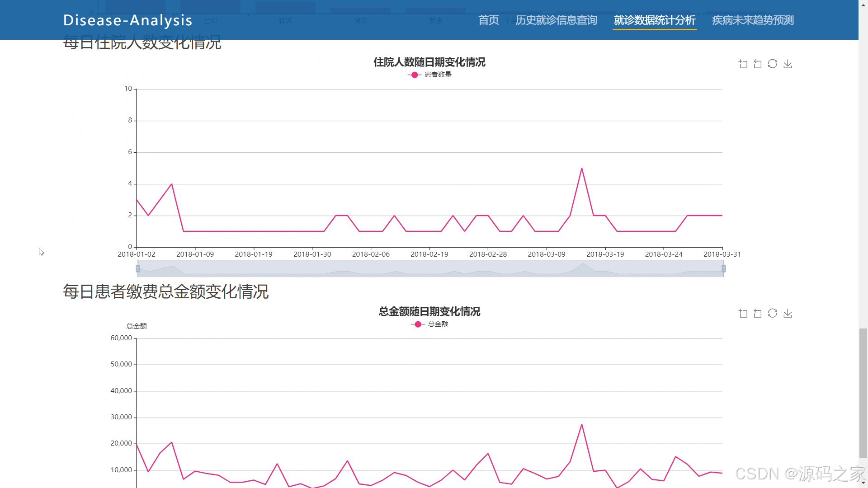Click the 2018-01-09 axis label on inpatient chart

pyautogui.click(x=195, y=254)
